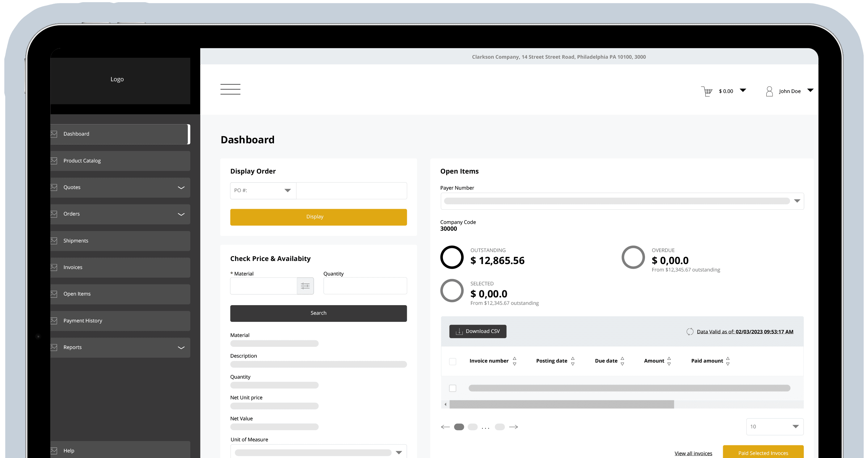The width and height of the screenshot is (868, 458).
Task: Select the first pagination page dot
Action: 459,427
